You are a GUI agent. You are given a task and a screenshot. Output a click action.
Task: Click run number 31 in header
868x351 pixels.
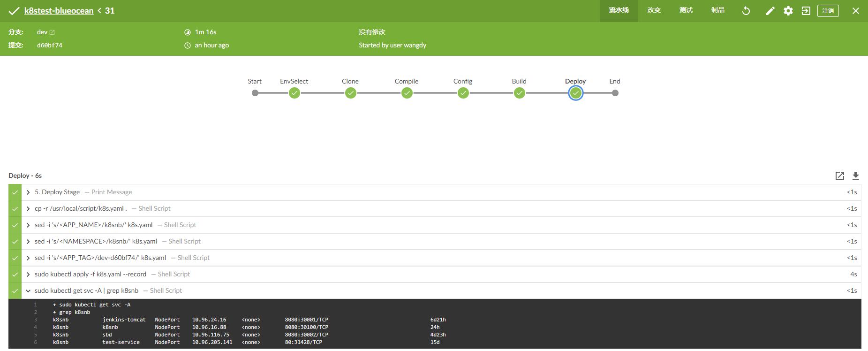pyautogui.click(x=110, y=11)
